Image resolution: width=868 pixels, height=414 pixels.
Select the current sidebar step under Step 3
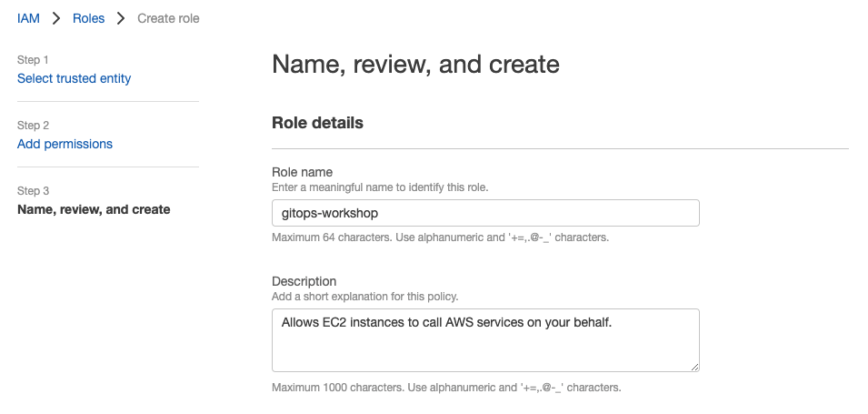pos(94,209)
